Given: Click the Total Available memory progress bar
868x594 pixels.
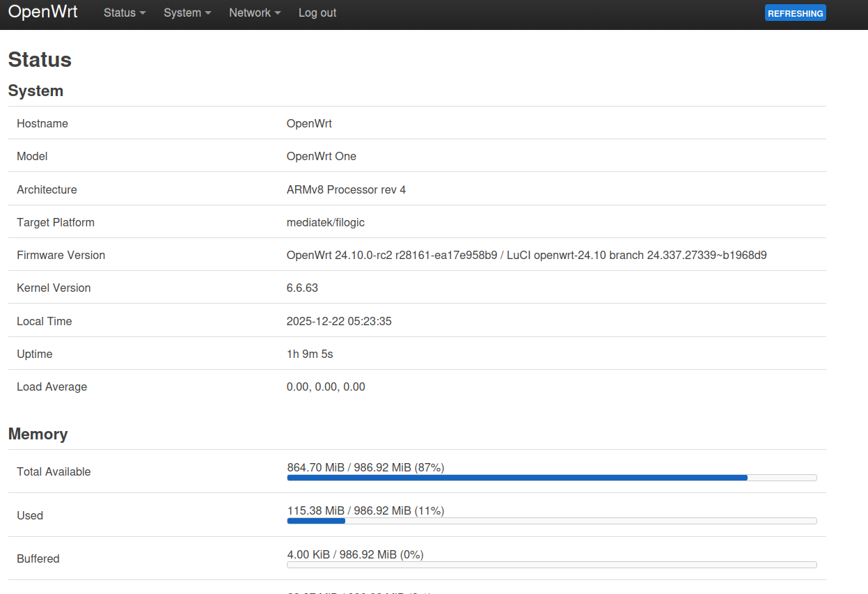Looking at the screenshot, I should pyautogui.click(x=551, y=478).
